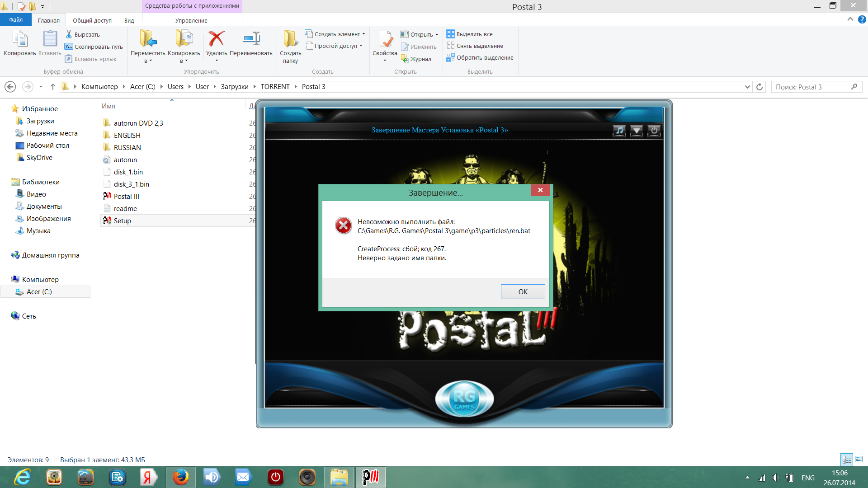Click the Выделить все option

(474, 34)
